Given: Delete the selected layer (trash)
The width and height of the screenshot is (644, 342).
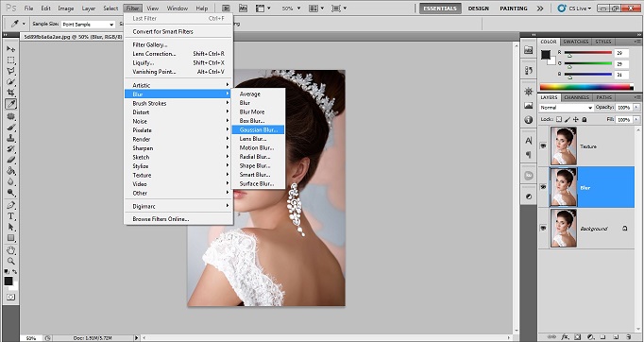Looking at the screenshot, I should [629, 337].
